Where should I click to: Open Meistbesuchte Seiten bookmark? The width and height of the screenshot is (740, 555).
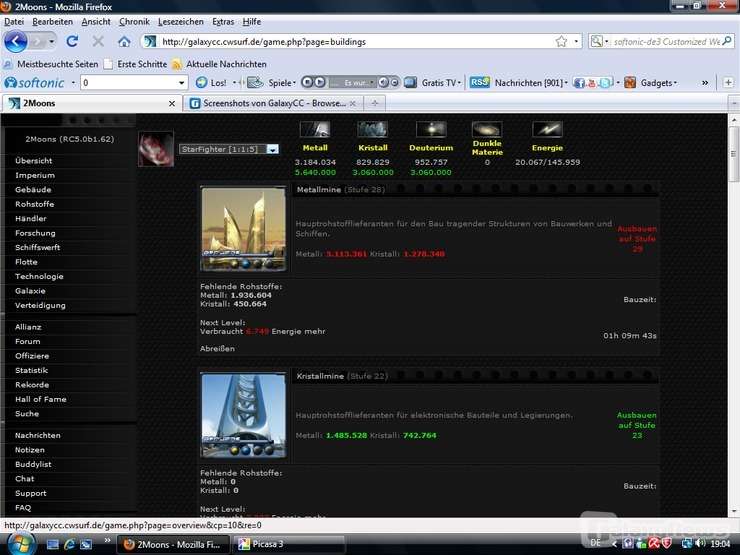coord(51,64)
